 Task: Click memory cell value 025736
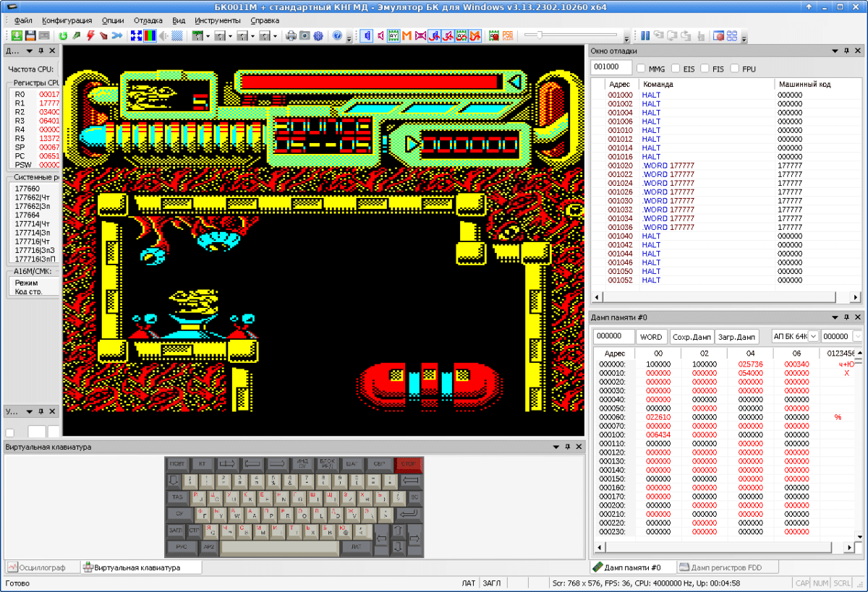click(750, 364)
